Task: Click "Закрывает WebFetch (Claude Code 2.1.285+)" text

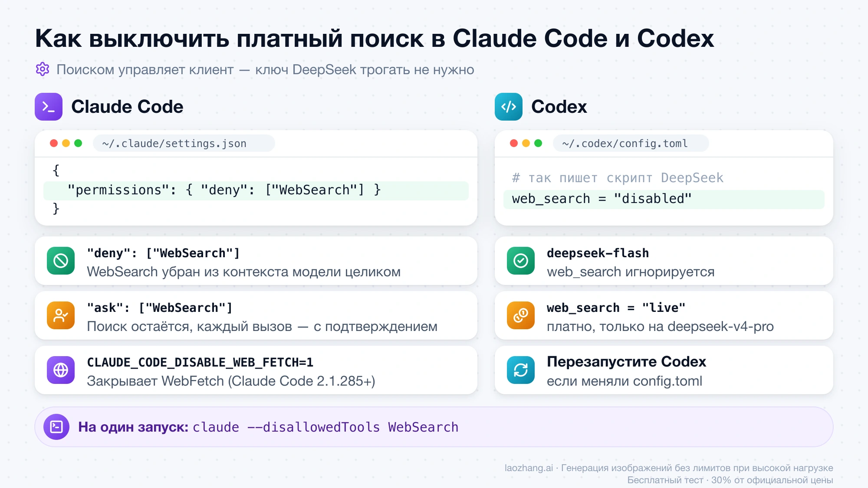Action: click(x=231, y=381)
